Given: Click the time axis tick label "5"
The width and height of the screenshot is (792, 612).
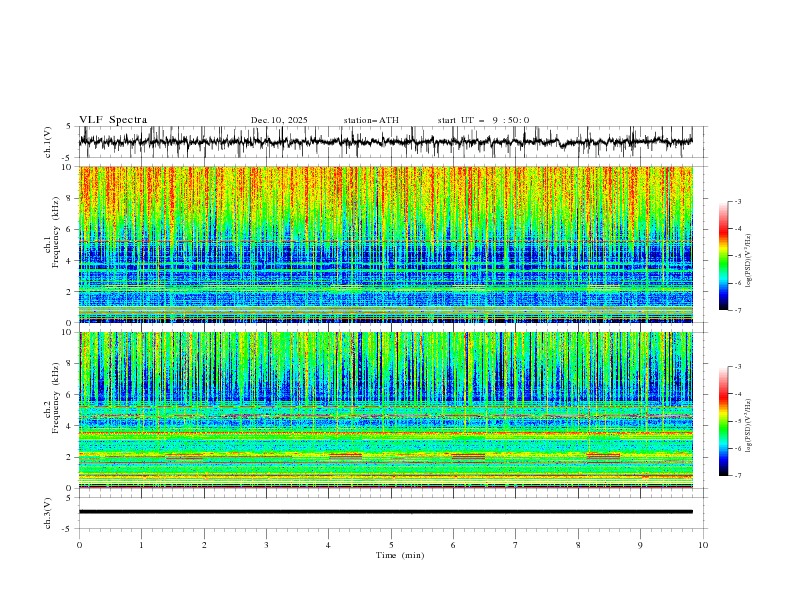Looking at the screenshot, I should (391, 545).
